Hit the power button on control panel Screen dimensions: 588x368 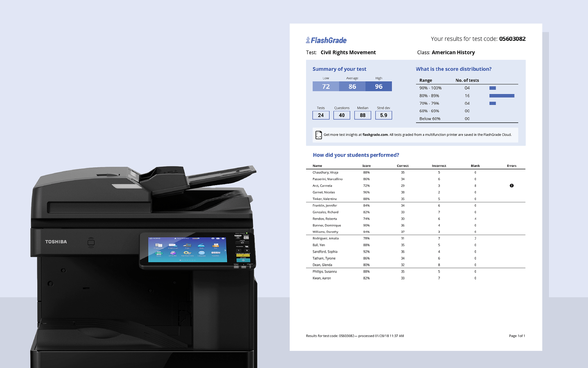(x=238, y=238)
